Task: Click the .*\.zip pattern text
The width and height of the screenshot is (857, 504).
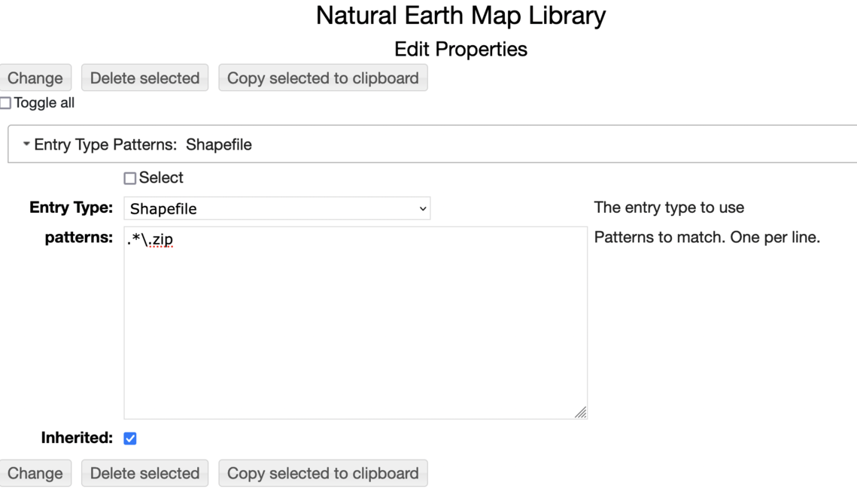Action: point(151,240)
